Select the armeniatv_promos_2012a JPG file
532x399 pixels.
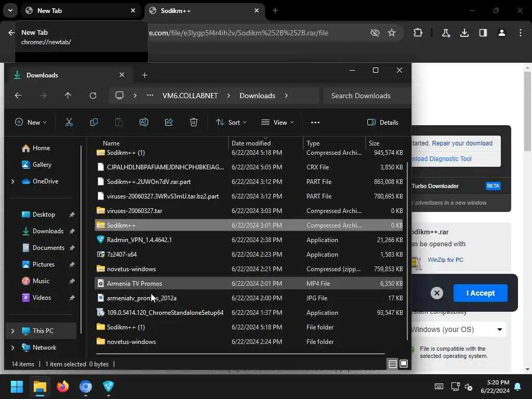coord(249,298)
